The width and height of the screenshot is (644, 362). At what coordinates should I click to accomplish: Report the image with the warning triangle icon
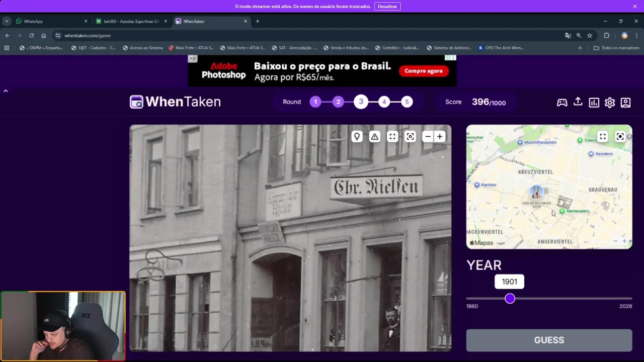coord(374,136)
